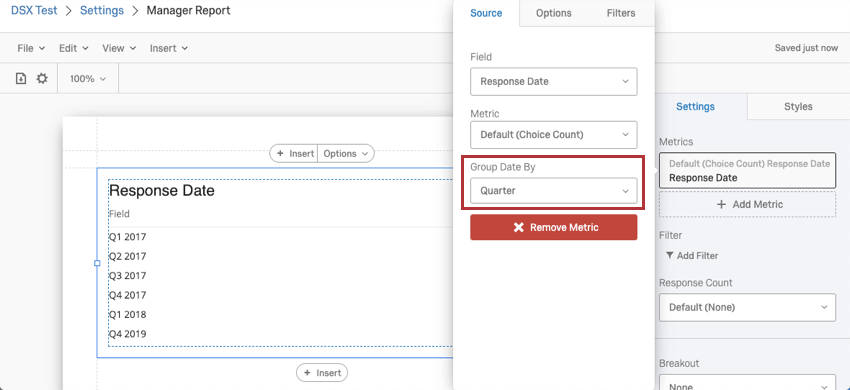Open the Field dropdown showing Response Date
This screenshot has width=850, height=390.
pyautogui.click(x=553, y=81)
